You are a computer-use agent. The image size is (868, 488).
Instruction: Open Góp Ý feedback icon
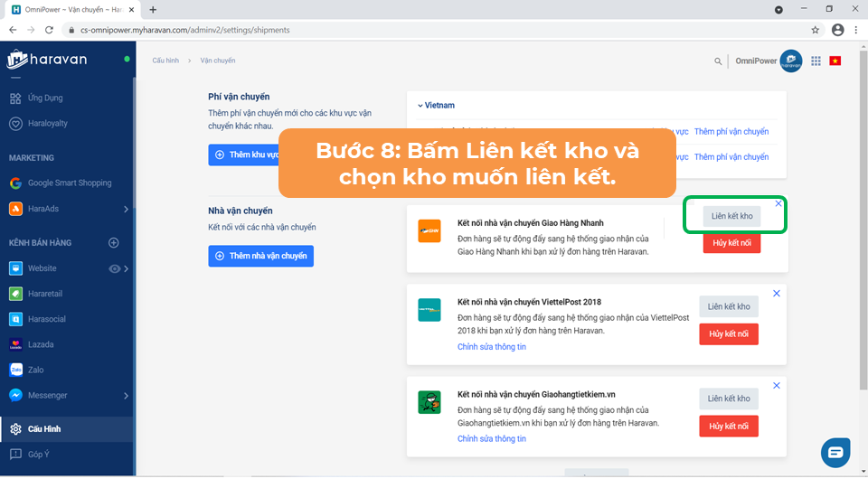point(15,455)
